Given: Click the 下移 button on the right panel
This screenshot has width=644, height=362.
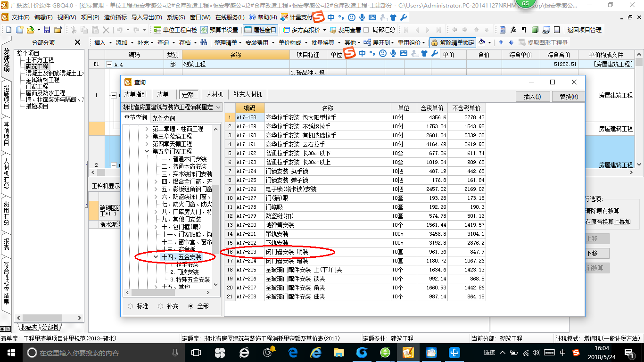Looking at the screenshot, I should [x=597, y=253].
